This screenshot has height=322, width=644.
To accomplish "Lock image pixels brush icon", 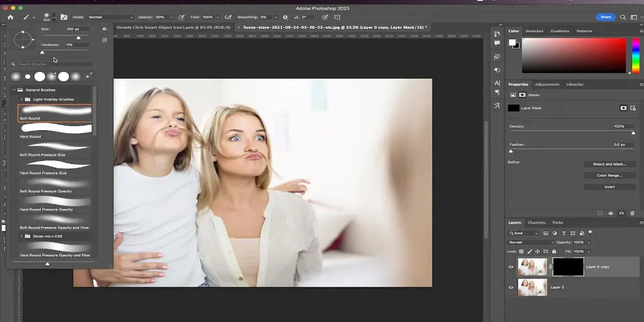I will pyautogui.click(x=529, y=251).
